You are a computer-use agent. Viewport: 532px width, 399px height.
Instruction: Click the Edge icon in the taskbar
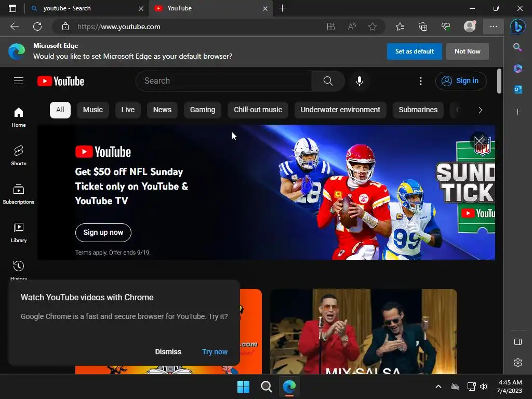point(289,387)
